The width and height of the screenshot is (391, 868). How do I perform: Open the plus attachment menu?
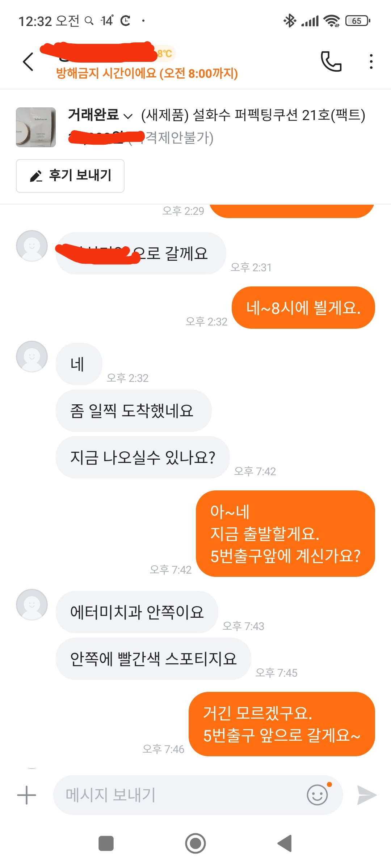click(x=26, y=795)
